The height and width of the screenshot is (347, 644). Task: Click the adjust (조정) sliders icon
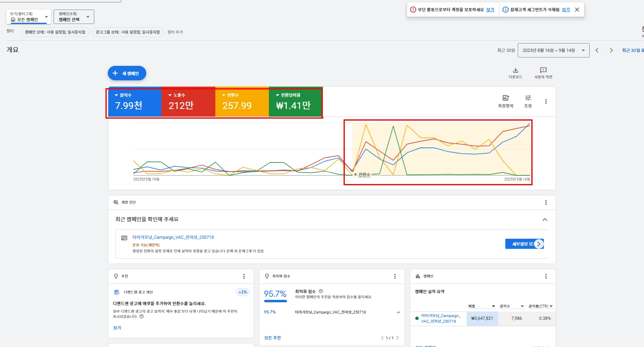(528, 98)
